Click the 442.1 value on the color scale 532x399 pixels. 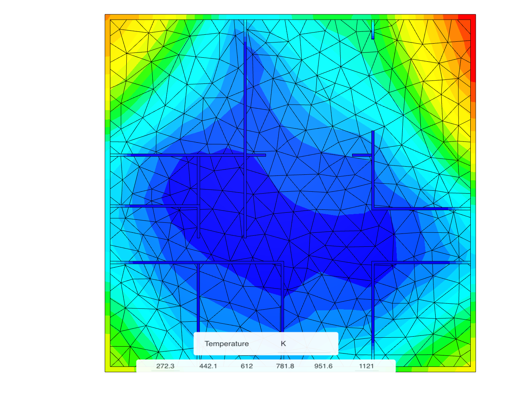(x=208, y=366)
